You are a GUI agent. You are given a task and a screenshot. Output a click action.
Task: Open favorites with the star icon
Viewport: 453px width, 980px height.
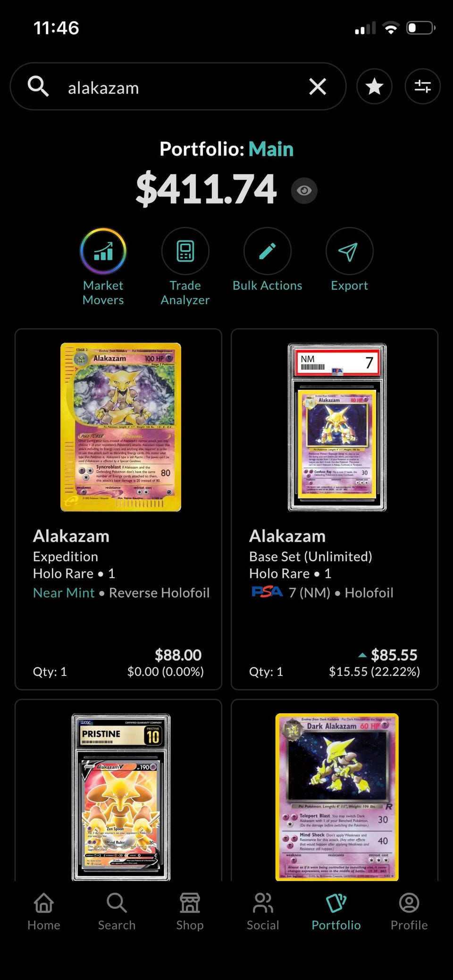374,86
